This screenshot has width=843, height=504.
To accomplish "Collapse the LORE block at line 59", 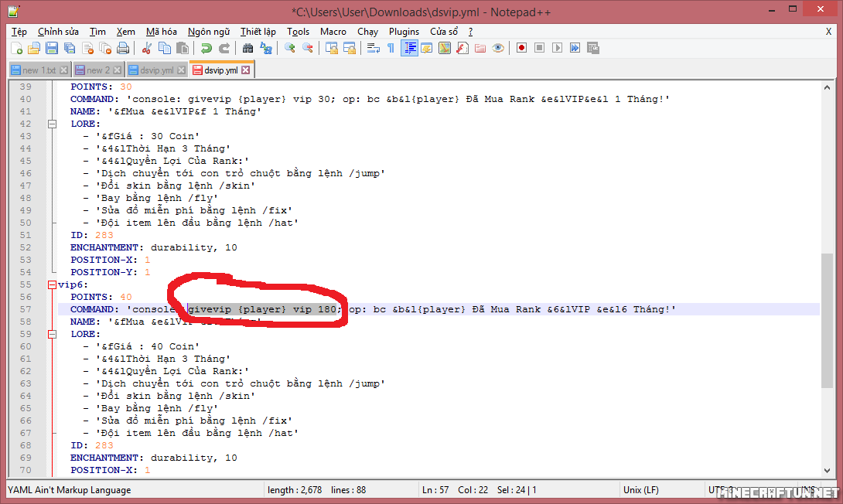I will pyautogui.click(x=52, y=334).
